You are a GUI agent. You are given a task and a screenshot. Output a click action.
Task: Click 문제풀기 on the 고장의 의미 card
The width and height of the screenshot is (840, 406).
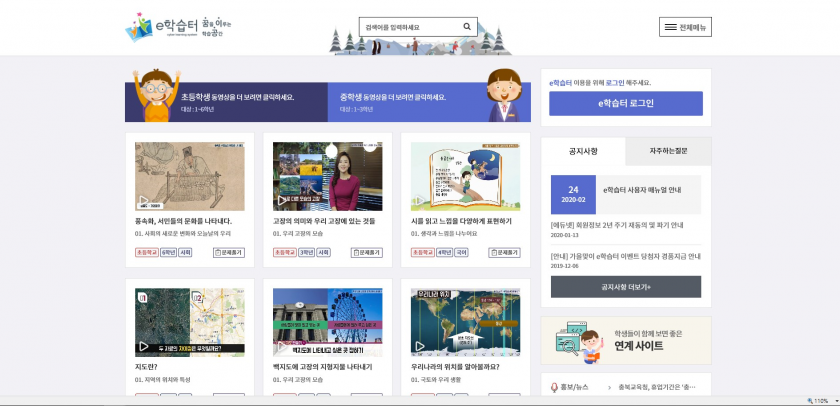click(367, 253)
